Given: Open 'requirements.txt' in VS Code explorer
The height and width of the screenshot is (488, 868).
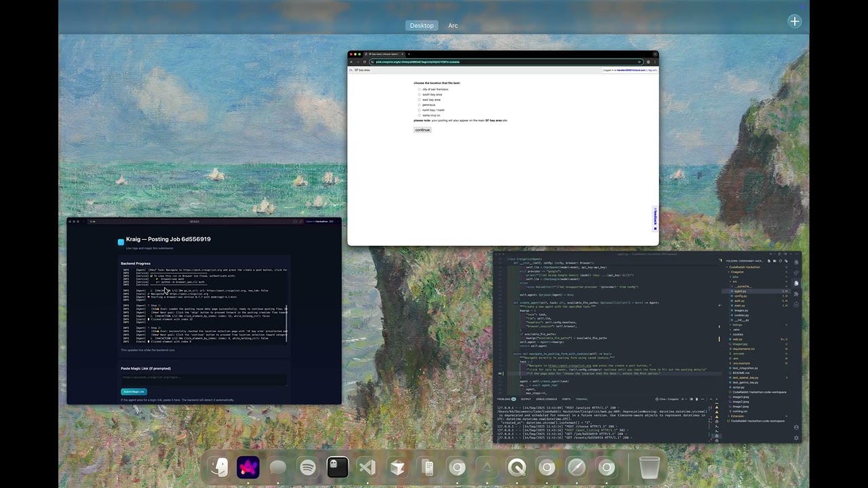Looking at the screenshot, I should (742, 348).
